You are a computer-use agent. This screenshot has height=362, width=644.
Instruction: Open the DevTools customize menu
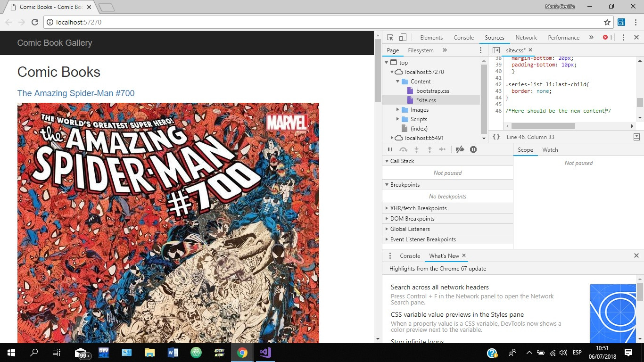pos(623,38)
